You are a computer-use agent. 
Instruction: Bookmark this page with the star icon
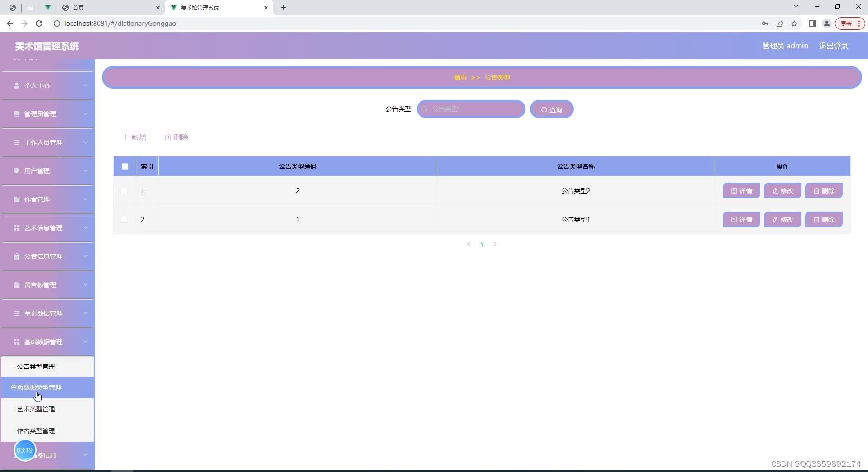pyautogui.click(x=794, y=24)
